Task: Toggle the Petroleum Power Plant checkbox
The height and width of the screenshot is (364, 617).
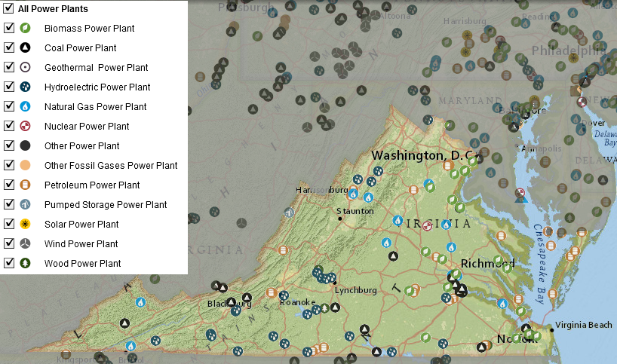Action: tap(8, 185)
